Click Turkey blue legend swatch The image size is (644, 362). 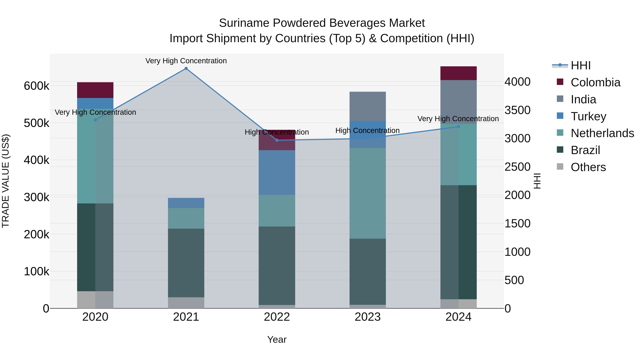click(x=560, y=116)
